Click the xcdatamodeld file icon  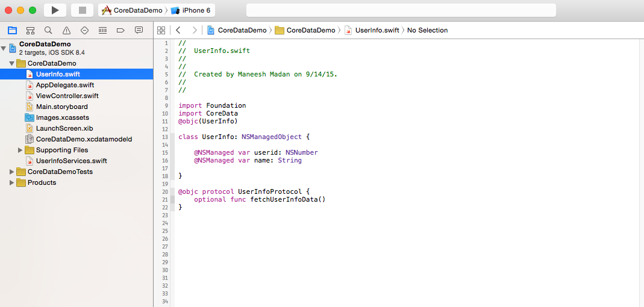pyautogui.click(x=29, y=139)
